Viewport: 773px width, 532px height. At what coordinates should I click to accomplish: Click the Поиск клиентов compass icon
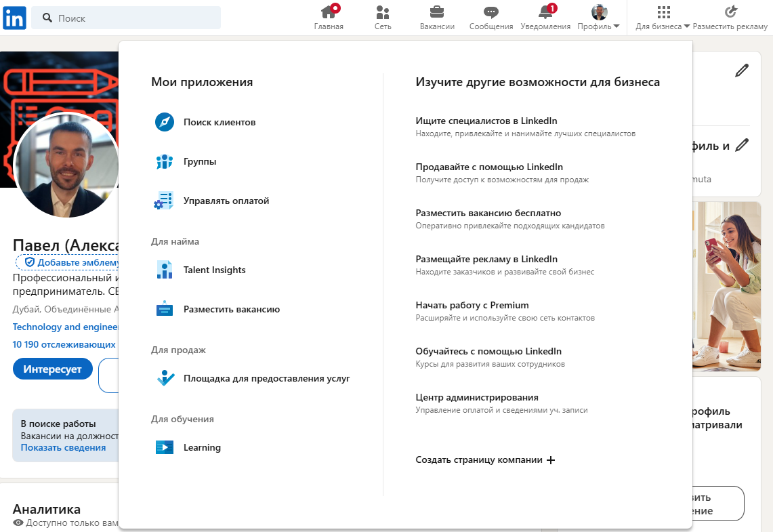coord(165,122)
